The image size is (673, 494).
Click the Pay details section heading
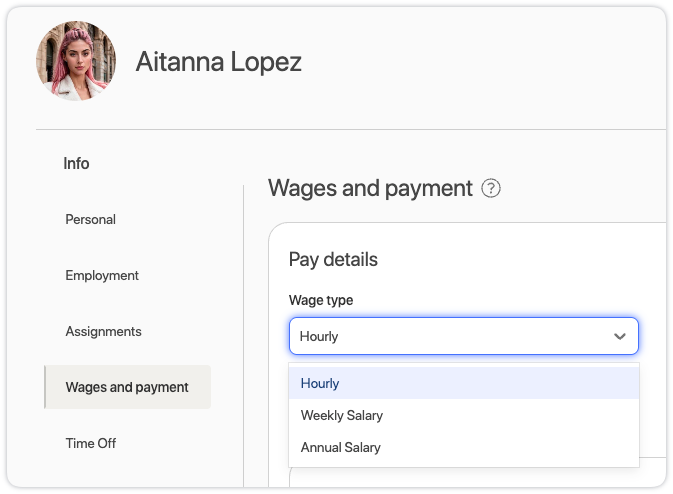point(333,259)
